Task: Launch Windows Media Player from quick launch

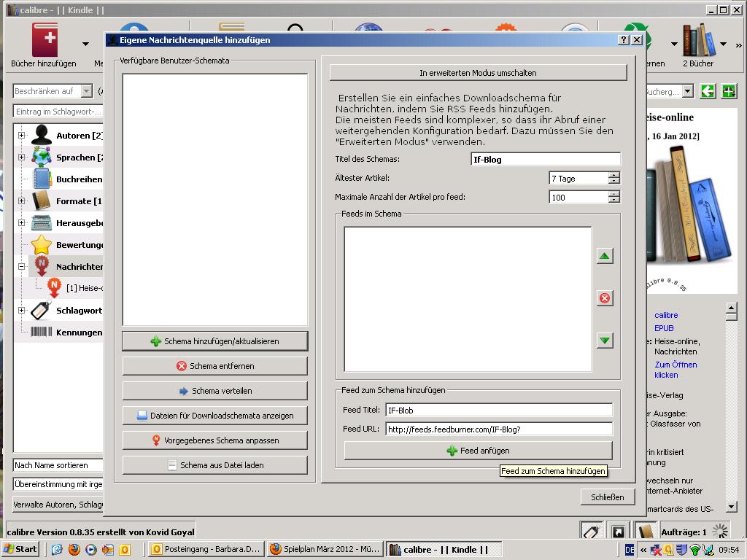Action: [91, 550]
